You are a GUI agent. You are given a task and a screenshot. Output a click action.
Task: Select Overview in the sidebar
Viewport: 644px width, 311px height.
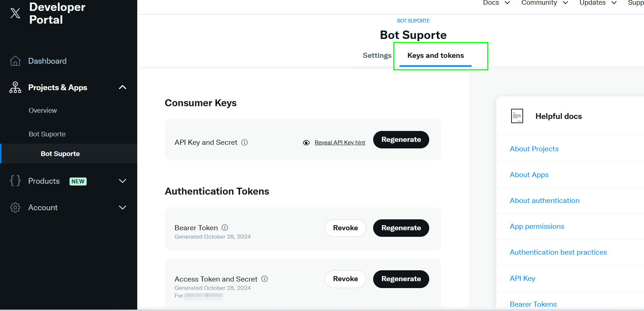point(43,110)
